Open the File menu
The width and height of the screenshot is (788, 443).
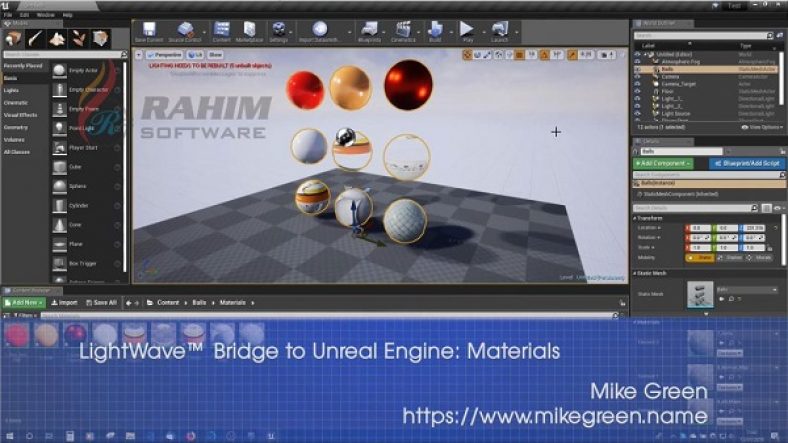pyautogui.click(x=8, y=15)
